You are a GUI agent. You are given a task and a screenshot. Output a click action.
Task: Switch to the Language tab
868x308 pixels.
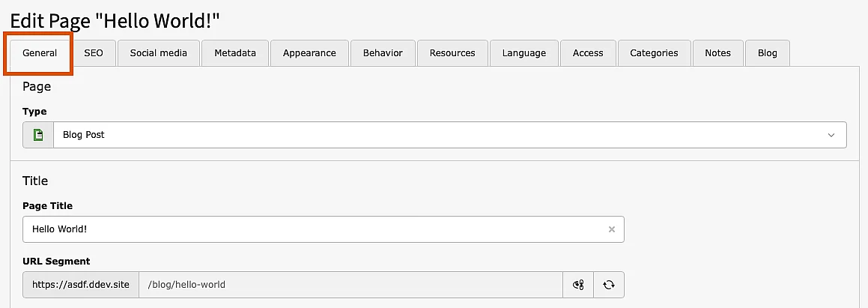(x=524, y=53)
